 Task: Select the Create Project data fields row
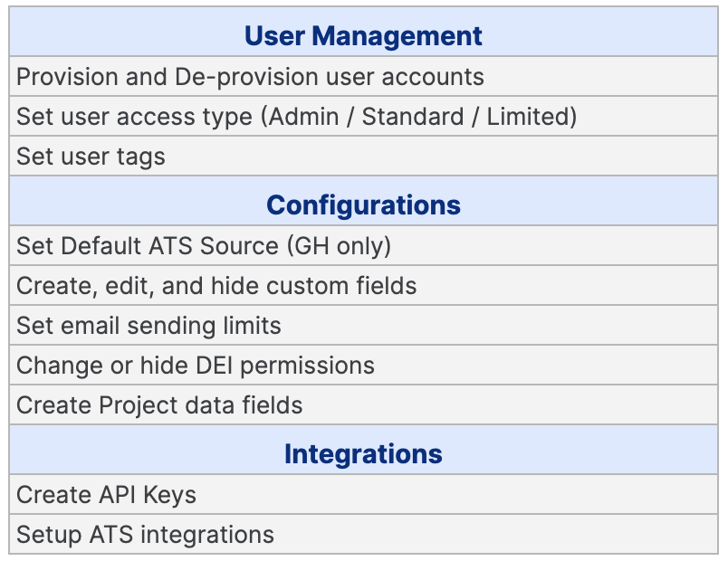(x=363, y=404)
